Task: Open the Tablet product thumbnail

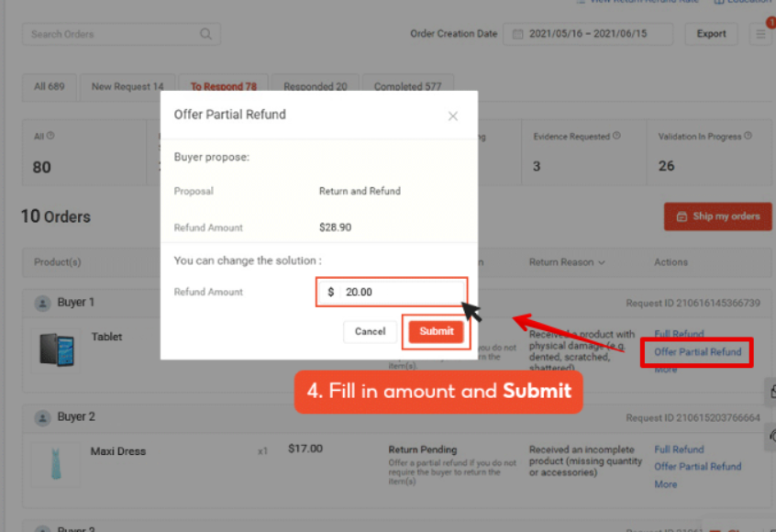Action: point(55,350)
